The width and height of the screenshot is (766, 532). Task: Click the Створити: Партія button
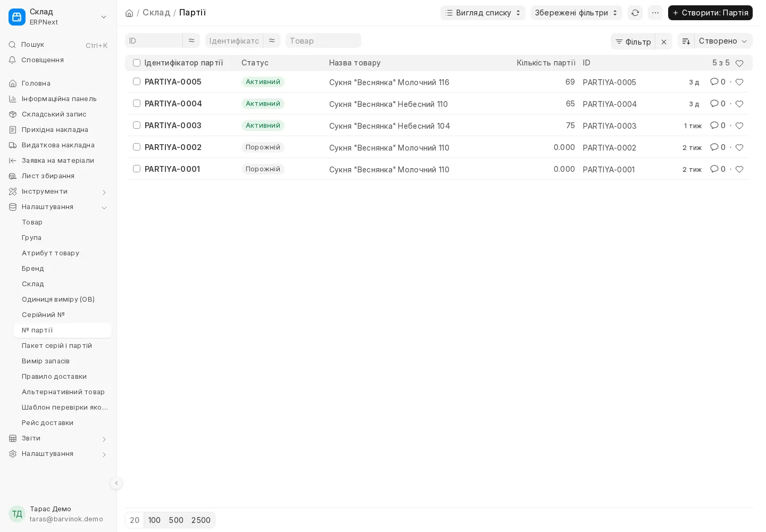tap(710, 13)
